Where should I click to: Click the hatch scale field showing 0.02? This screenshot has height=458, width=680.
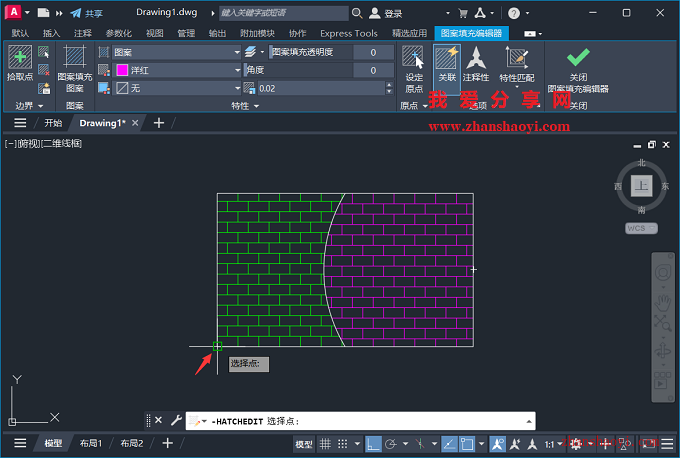[x=321, y=88]
